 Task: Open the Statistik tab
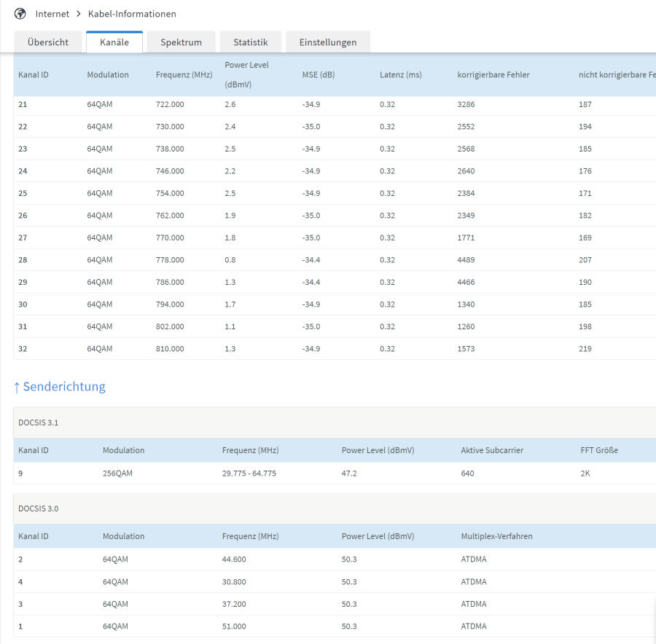[x=251, y=42]
